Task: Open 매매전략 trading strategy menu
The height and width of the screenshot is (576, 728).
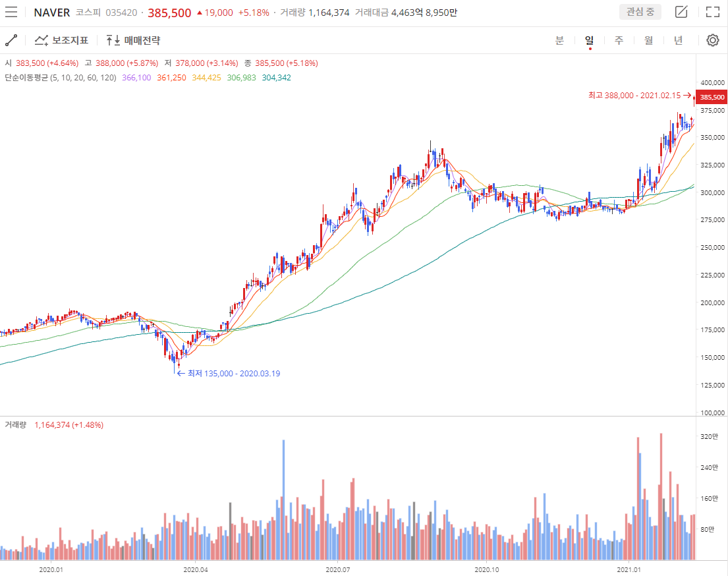Action: (x=133, y=40)
